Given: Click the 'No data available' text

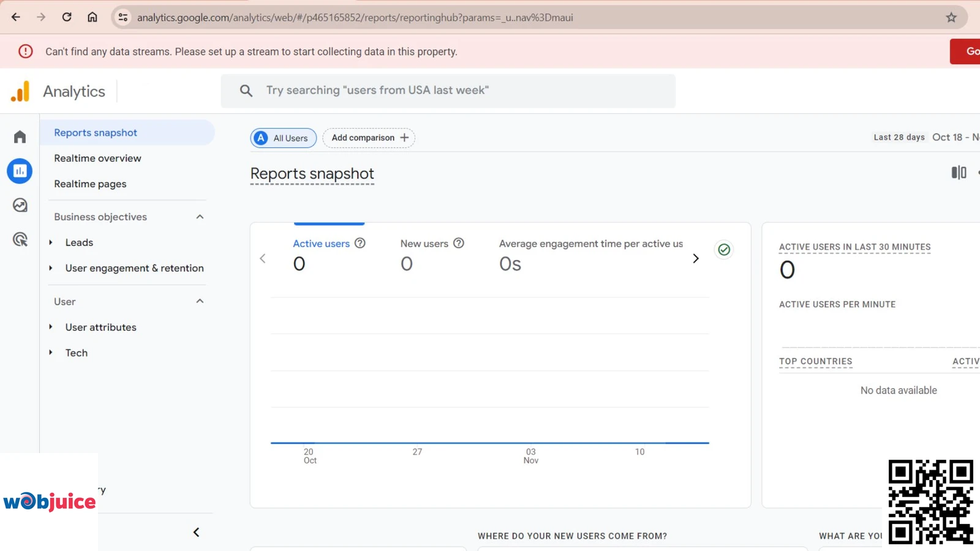Looking at the screenshot, I should [899, 390].
